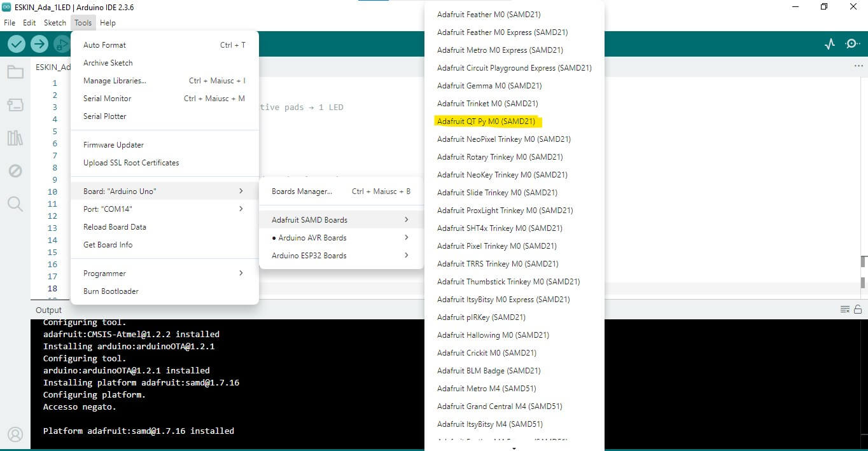Click the Search magnifier in left sidebar
This screenshot has height=451, width=868.
pyautogui.click(x=15, y=204)
